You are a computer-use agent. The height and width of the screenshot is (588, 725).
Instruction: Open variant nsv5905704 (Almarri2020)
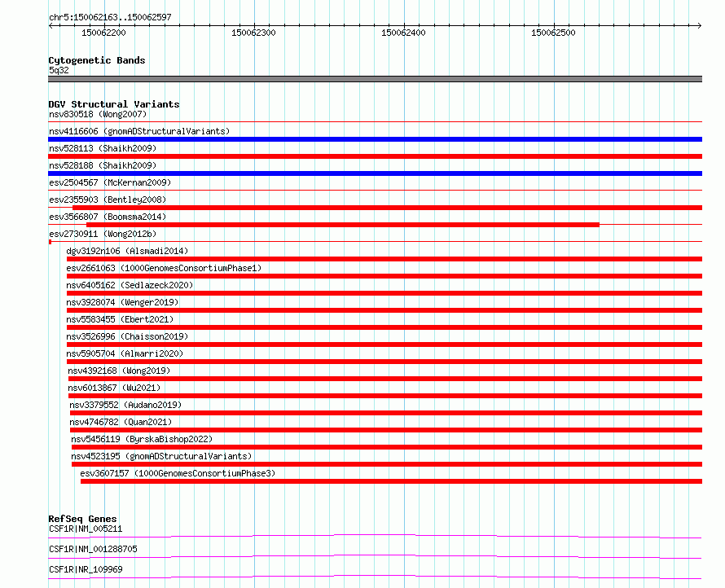[125, 353]
